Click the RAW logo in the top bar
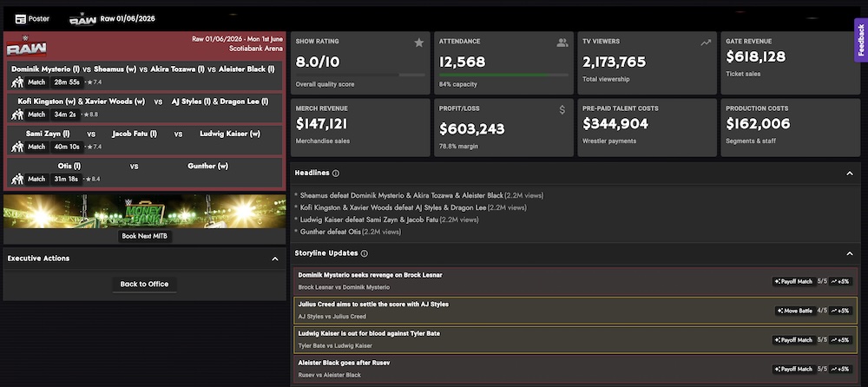 click(x=82, y=18)
